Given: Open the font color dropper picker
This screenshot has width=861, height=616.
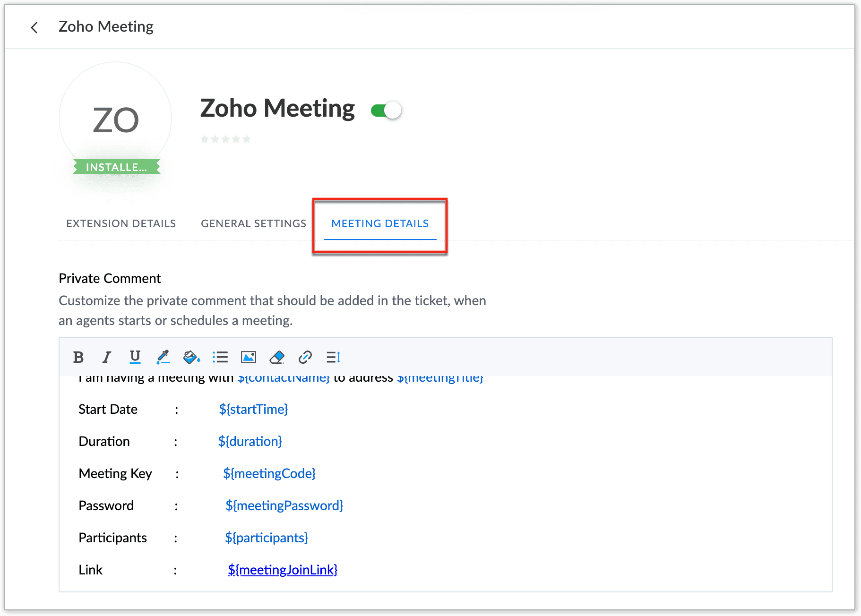Looking at the screenshot, I should (163, 357).
